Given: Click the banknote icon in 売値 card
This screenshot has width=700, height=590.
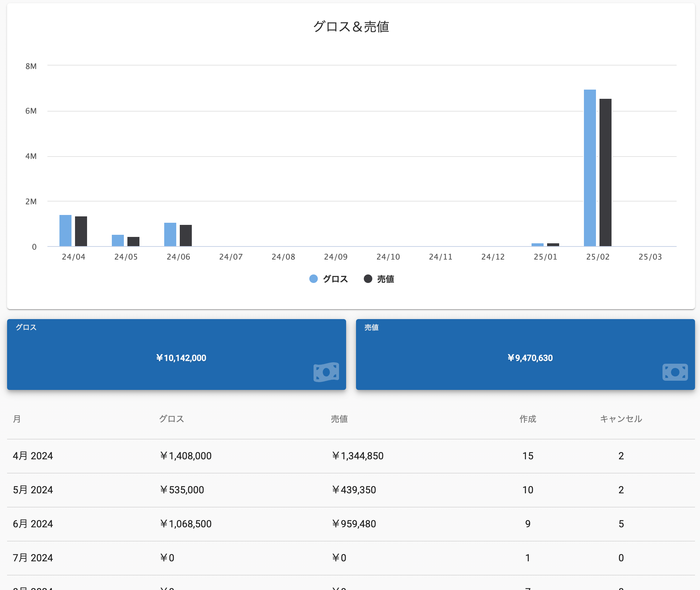Looking at the screenshot, I should 675,372.
